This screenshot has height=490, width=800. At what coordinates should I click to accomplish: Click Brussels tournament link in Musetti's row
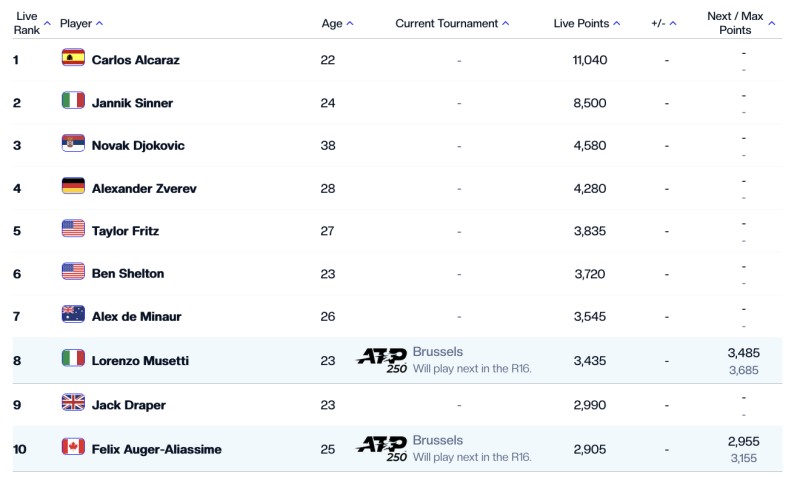click(437, 353)
